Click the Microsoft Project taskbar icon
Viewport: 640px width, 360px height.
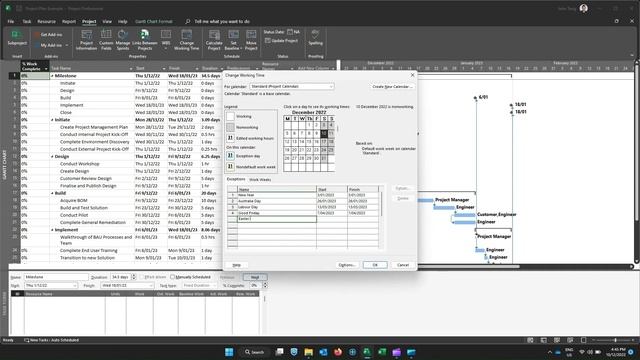click(x=367, y=352)
